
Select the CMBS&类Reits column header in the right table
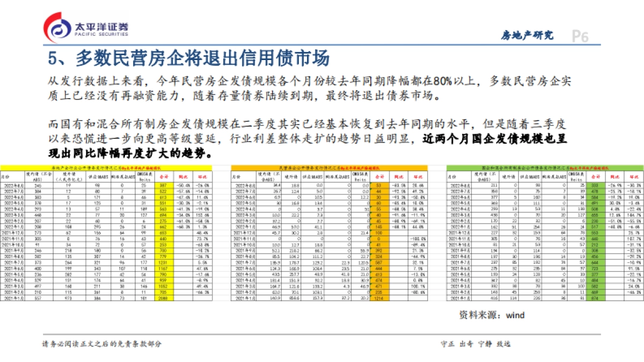(576, 176)
